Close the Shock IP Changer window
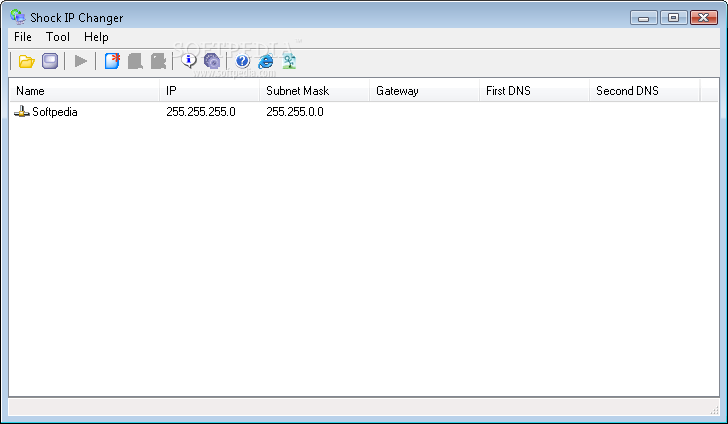 [704, 18]
